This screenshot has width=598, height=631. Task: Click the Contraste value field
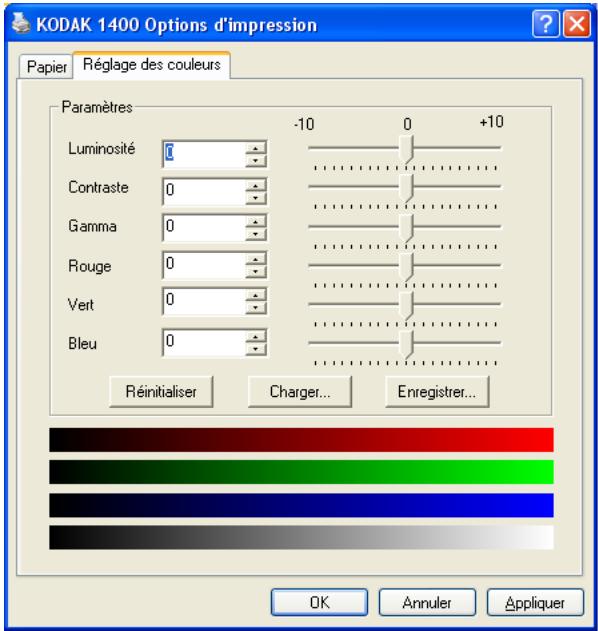point(204,191)
